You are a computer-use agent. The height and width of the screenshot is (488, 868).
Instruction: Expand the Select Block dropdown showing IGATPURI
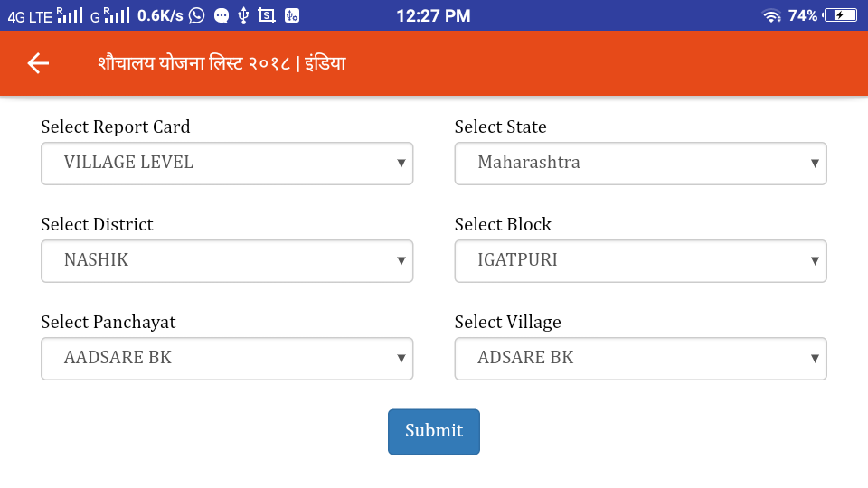pyautogui.click(x=640, y=261)
